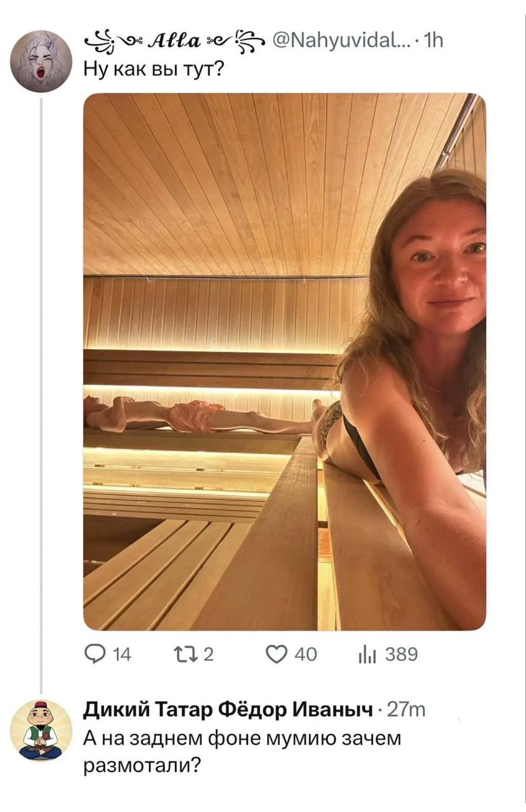The width and height of the screenshot is (526, 812).
Task: Open Alla's profile avatar
Action: coord(42,62)
